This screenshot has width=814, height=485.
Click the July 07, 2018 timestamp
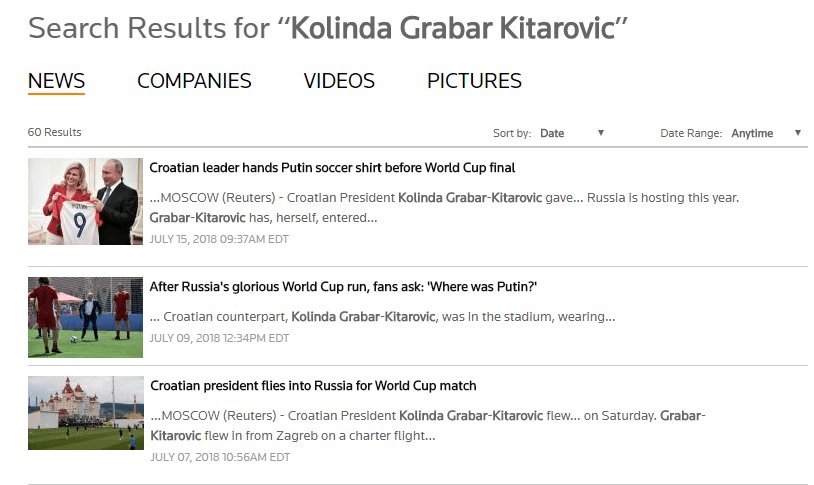pos(219,457)
